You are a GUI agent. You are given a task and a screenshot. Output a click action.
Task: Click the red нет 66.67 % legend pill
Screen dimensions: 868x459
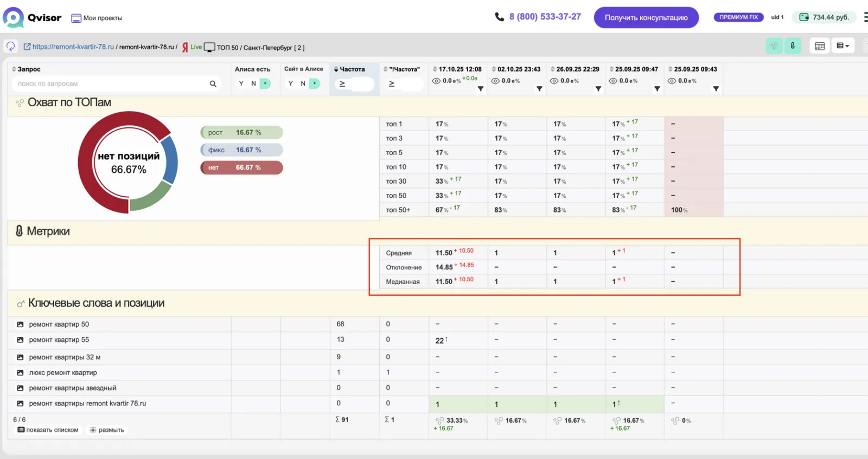click(241, 167)
